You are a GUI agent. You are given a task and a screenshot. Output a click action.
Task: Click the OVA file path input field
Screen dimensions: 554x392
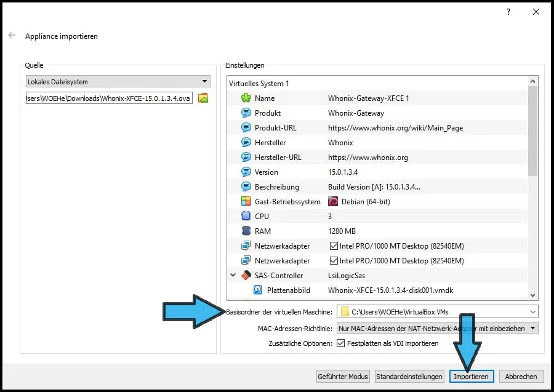(x=109, y=98)
